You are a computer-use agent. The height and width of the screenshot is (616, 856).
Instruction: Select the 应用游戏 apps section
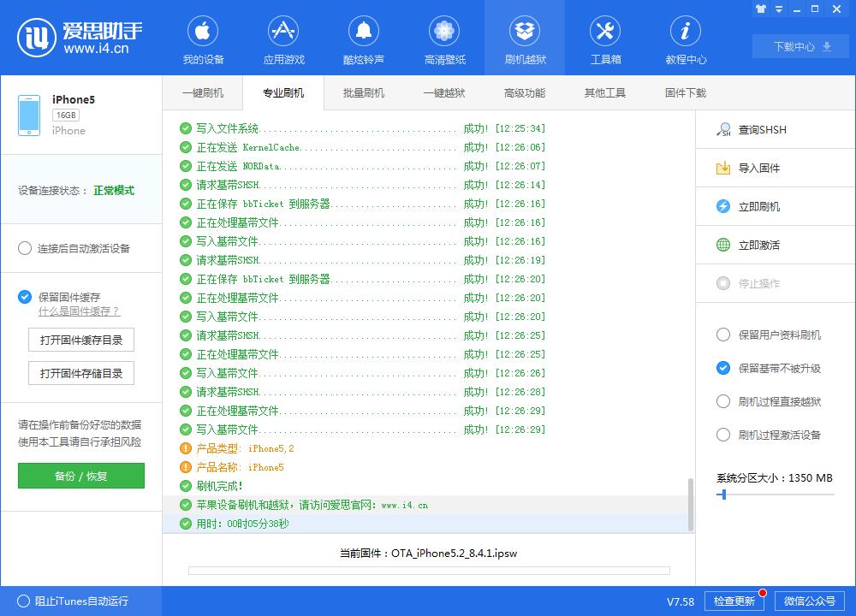pyautogui.click(x=282, y=38)
